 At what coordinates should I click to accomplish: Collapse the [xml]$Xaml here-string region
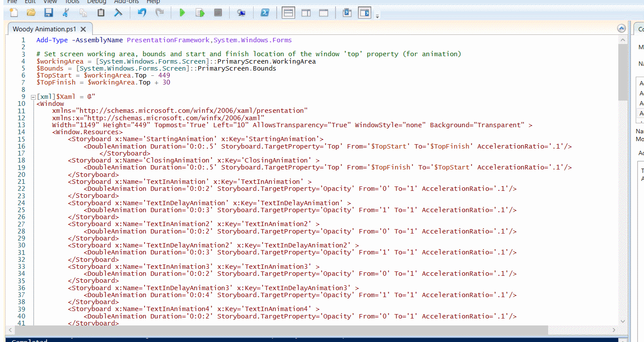click(x=33, y=97)
